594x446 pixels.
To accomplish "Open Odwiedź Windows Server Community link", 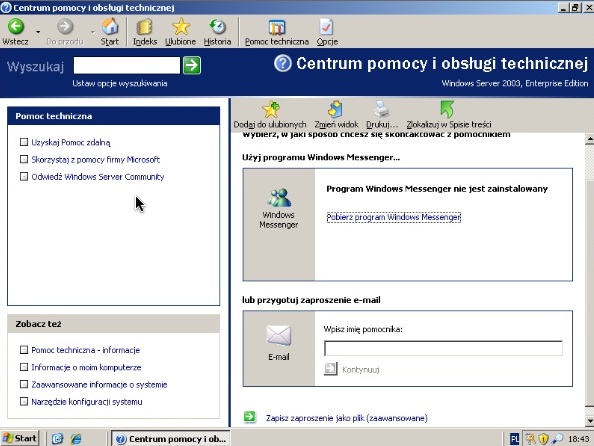I will pos(98,177).
